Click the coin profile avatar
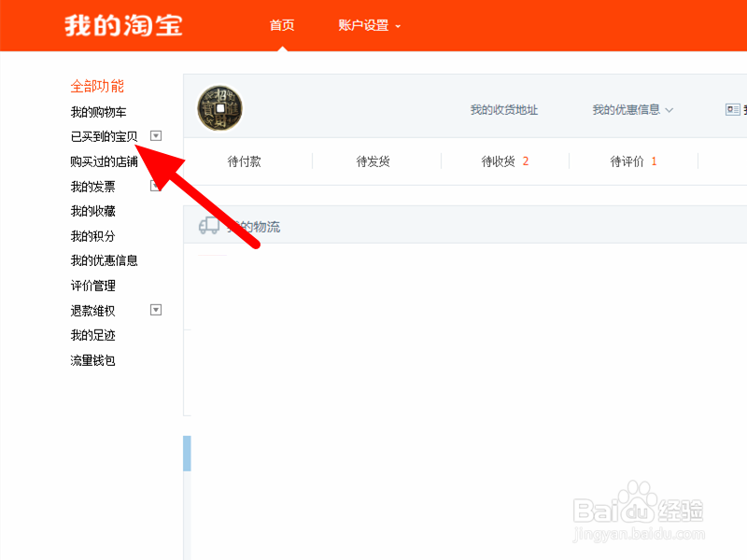Image resolution: width=747 pixels, height=560 pixels. pos(219,108)
